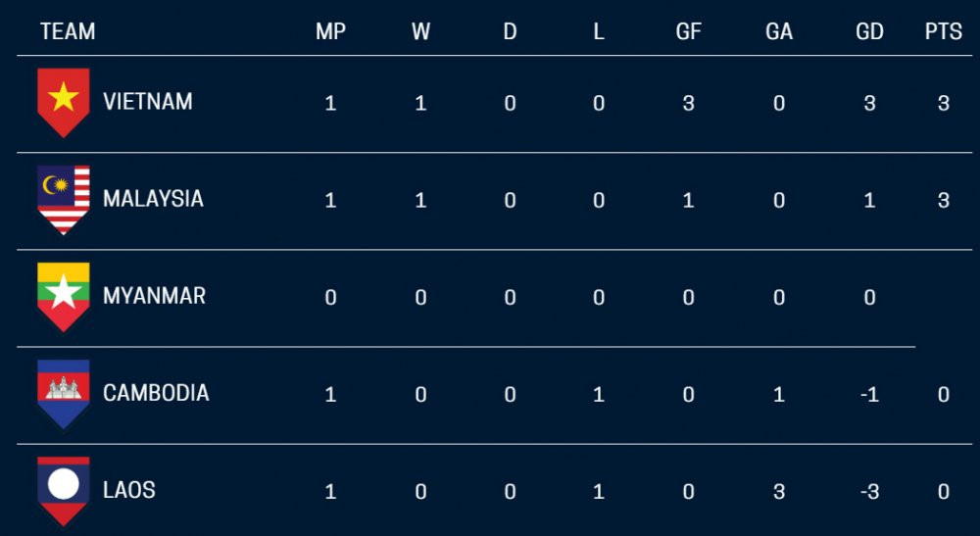
Task: Click the D column header
Action: click(x=510, y=31)
